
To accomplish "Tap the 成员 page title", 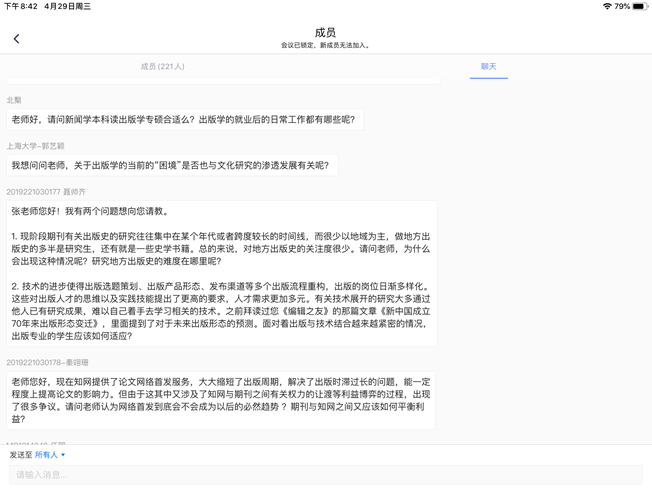I will pos(325,33).
